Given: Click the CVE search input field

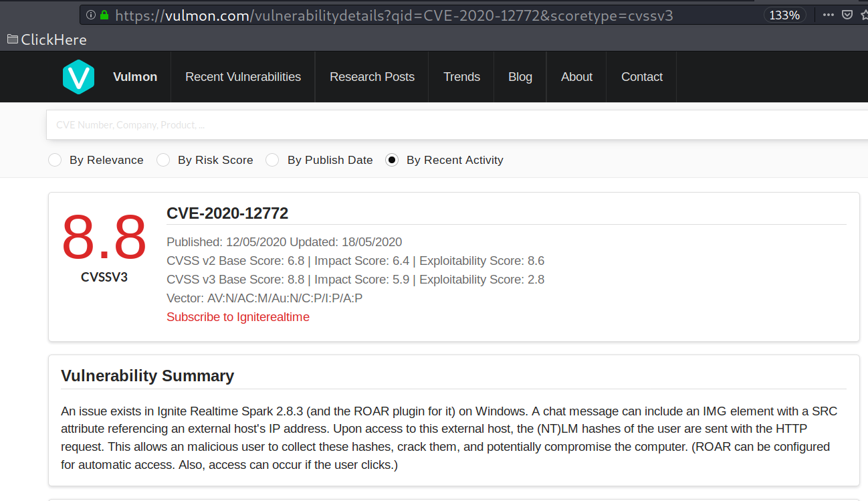Looking at the screenshot, I should (x=457, y=125).
